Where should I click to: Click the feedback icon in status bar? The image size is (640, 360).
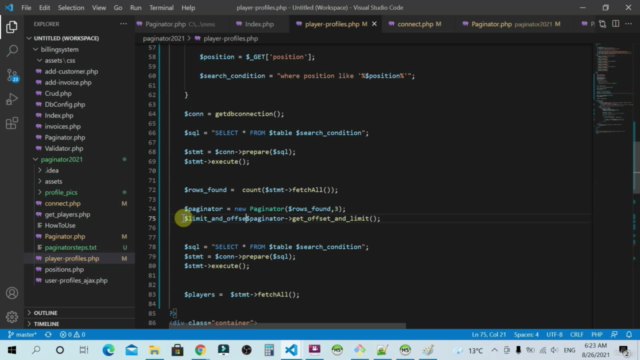coord(614,335)
